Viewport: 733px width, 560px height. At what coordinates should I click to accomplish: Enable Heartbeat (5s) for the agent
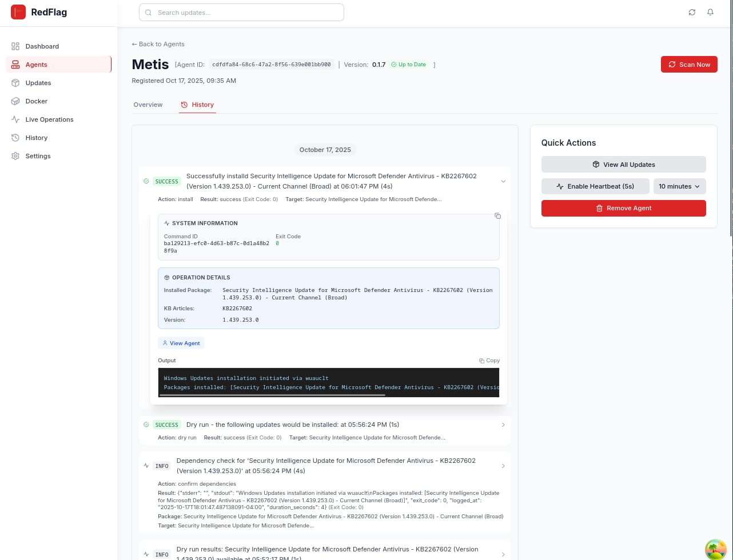pos(595,186)
